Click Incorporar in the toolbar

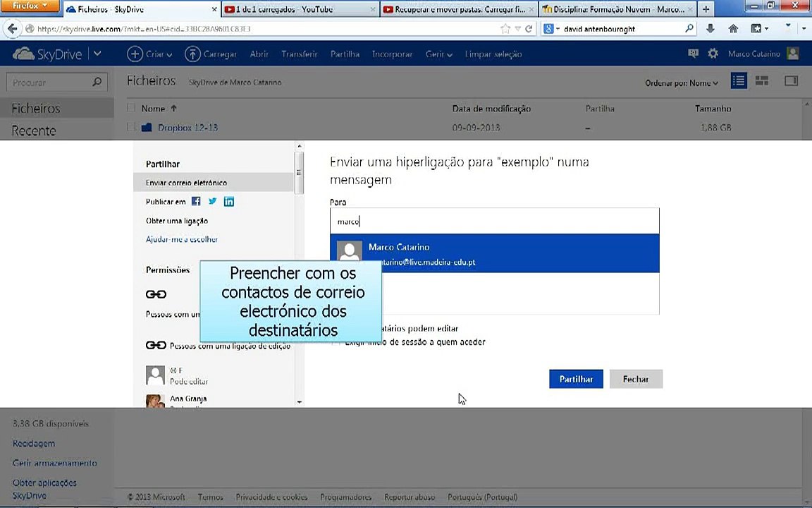point(392,54)
